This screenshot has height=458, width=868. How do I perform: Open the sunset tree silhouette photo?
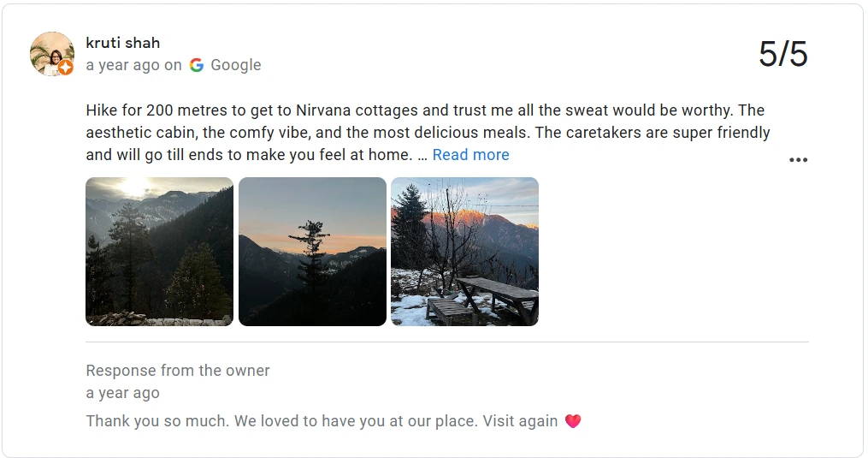point(312,252)
